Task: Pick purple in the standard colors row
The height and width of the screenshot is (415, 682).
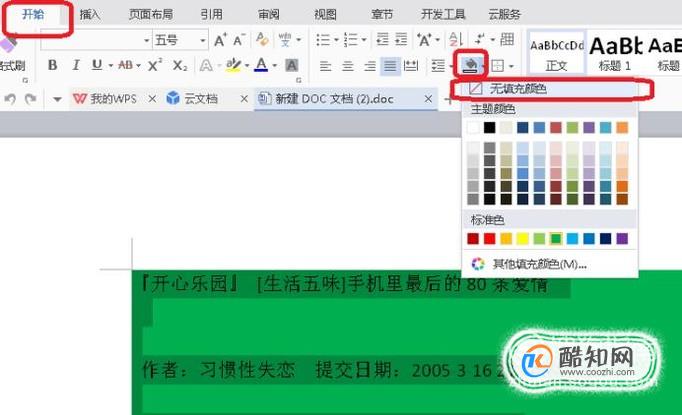Action: [x=622, y=238]
